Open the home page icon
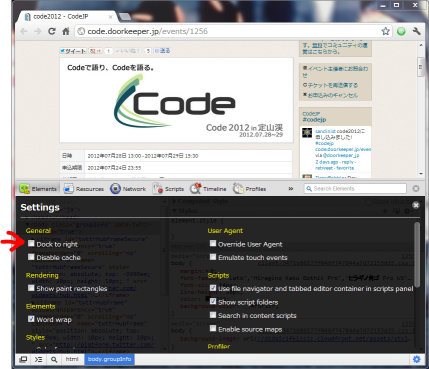The width and height of the screenshot is (429, 369). point(66,31)
